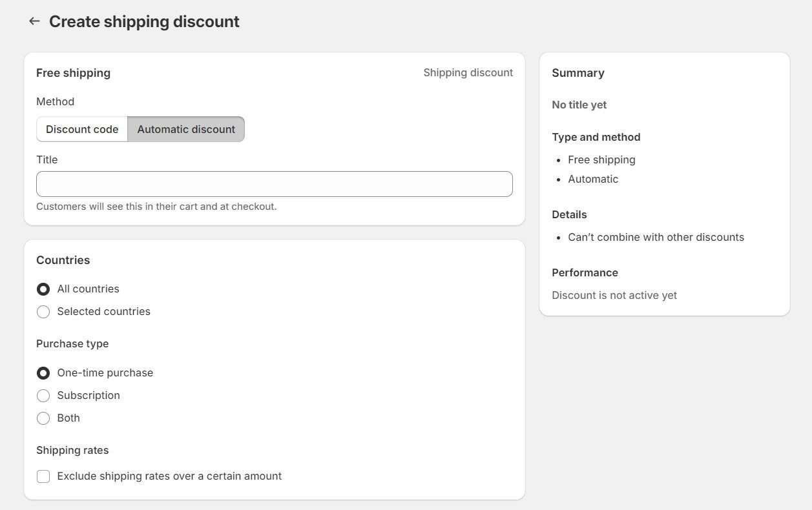Click Can't combine with other discounts detail
Screen dimensions: 812x510
[x=656, y=237]
